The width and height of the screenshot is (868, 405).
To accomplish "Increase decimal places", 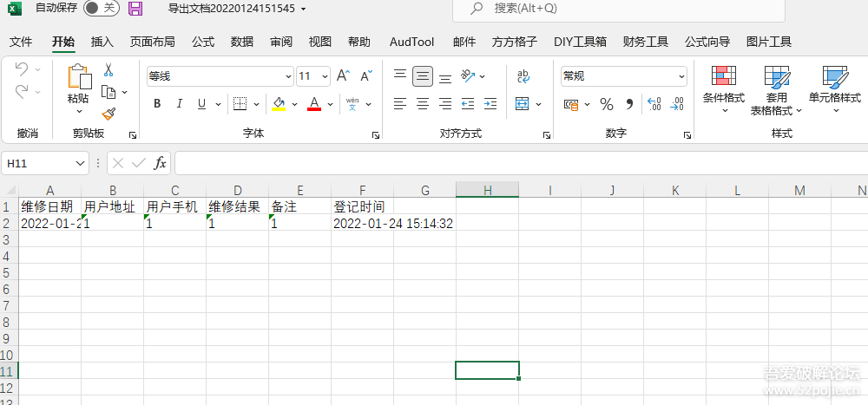I will click(x=654, y=104).
